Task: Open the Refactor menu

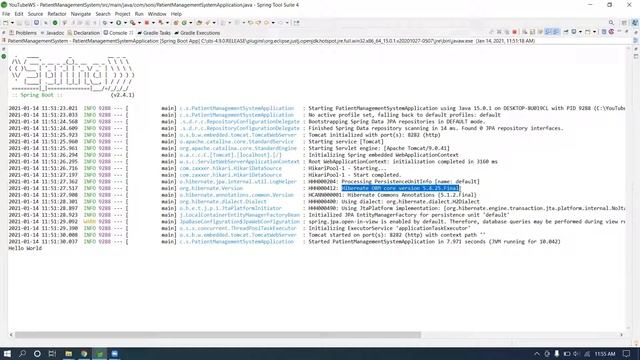Action: (x=57, y=14)
